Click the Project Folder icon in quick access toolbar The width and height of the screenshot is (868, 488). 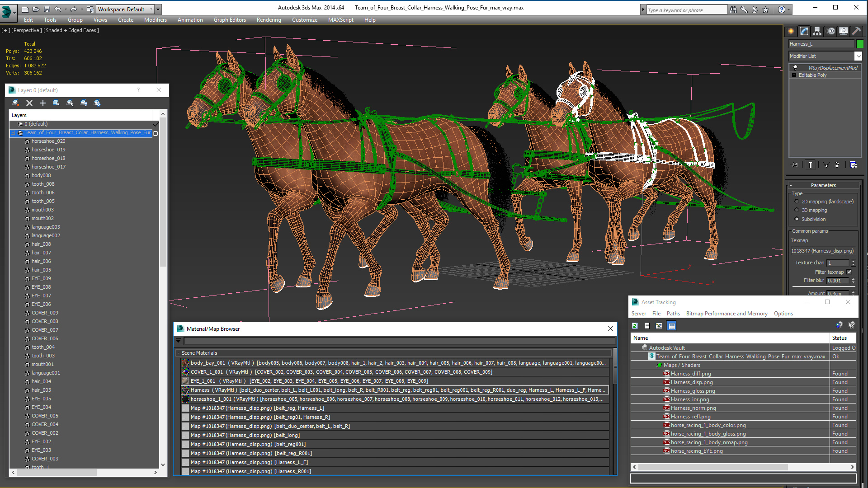pyautogui.click(x=90, y=9)
